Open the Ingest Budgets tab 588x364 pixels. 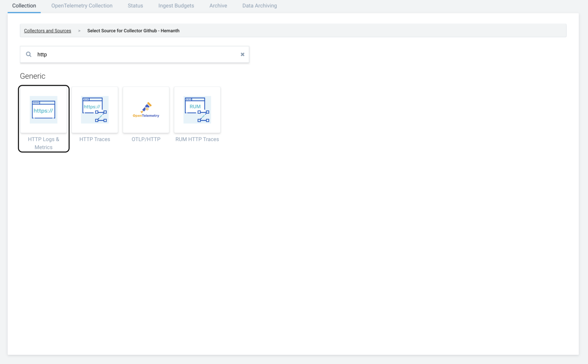coord(176,6)
